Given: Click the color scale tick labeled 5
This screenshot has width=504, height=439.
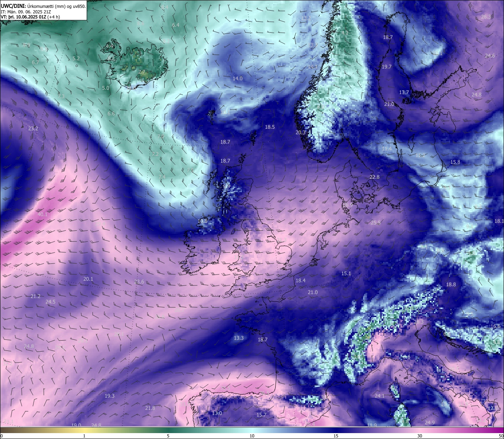Looking at the screenshot, I should pos(168,436).
